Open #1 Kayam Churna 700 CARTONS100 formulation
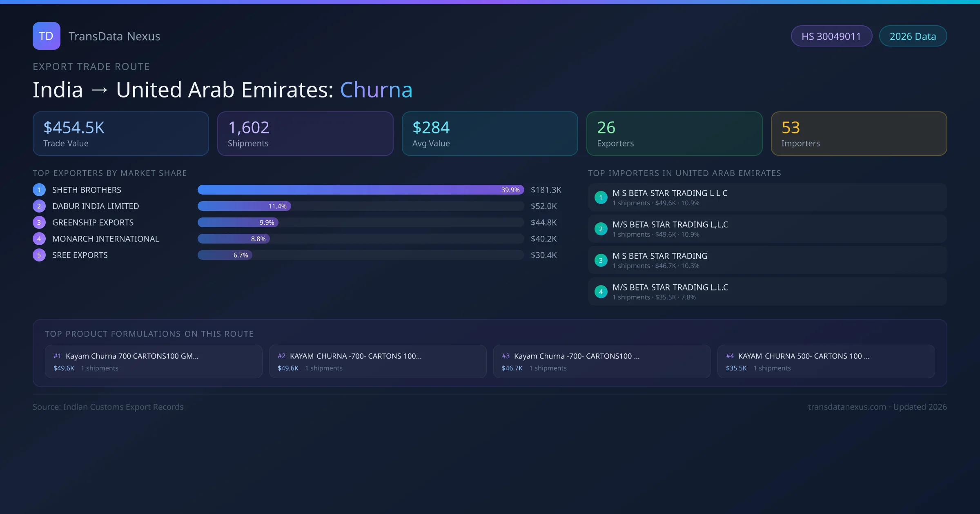 pos(154,361)
